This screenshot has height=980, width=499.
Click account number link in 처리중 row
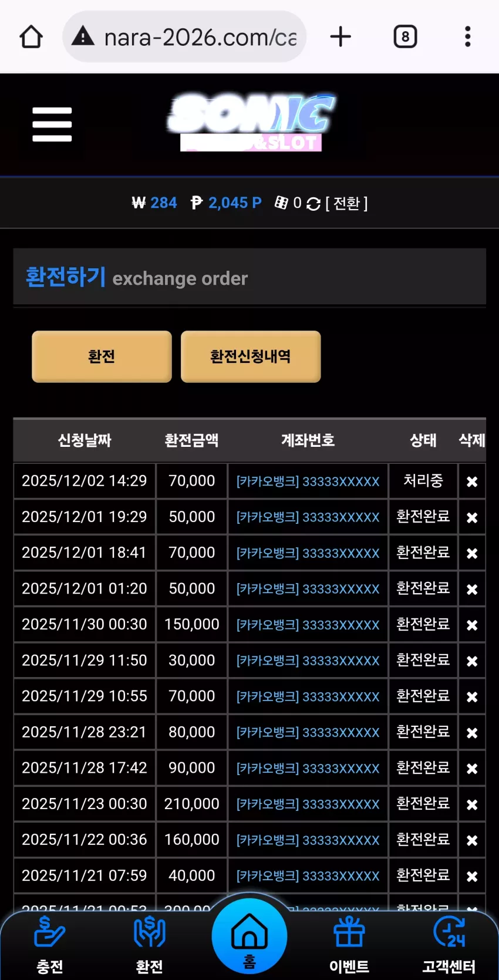point(308,481)
